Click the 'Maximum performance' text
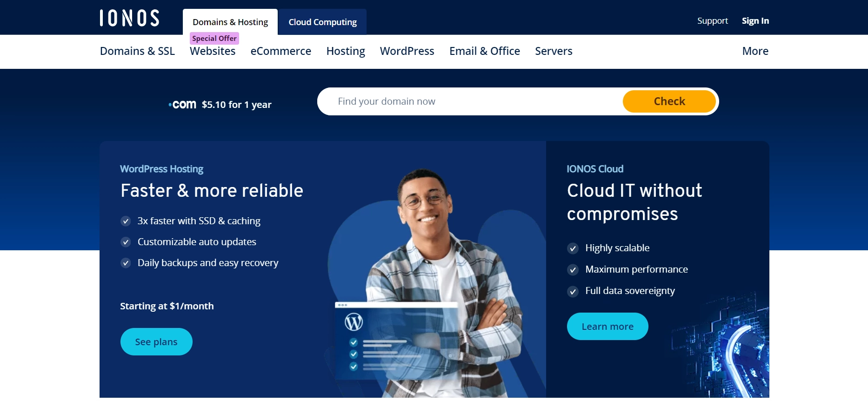The width and height of the screenshot is (868, 401). (636, 269)
